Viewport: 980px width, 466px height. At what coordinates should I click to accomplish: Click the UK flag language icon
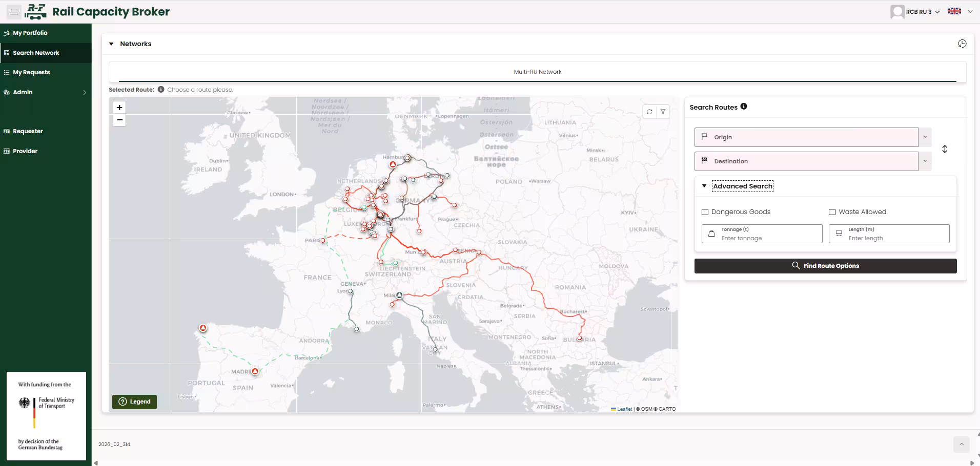pyautogui.click(x=954, y=11)
